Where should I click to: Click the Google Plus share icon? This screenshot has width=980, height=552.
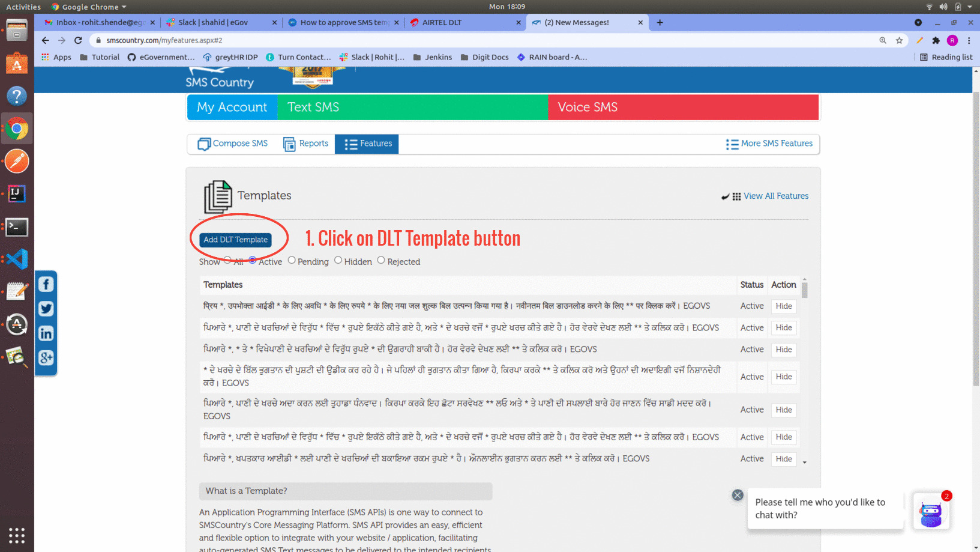(46, 358)
